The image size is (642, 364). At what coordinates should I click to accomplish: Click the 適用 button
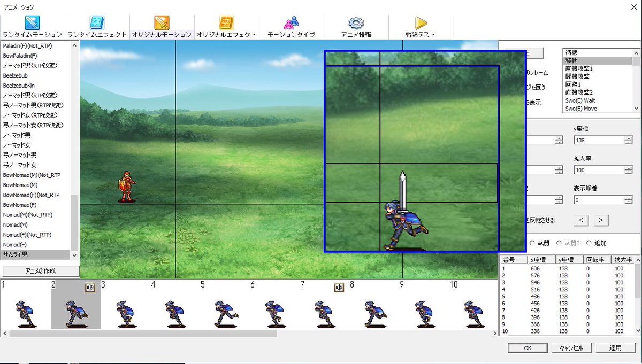(x=615, y=348)
